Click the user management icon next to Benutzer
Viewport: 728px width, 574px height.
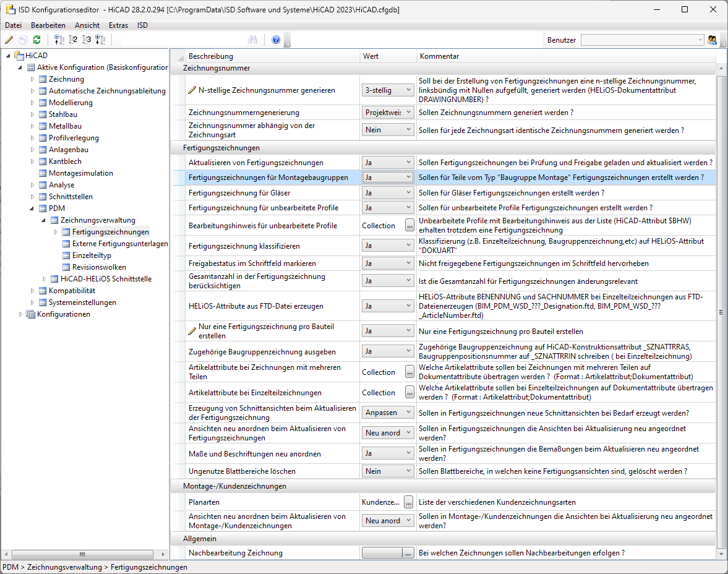point(712,40)
